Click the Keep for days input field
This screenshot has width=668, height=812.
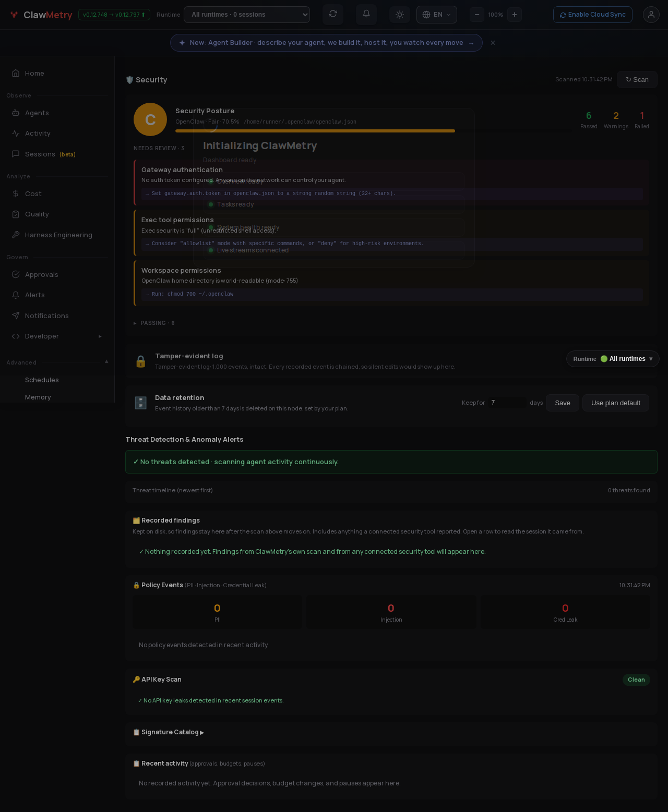tap(507, 403)
